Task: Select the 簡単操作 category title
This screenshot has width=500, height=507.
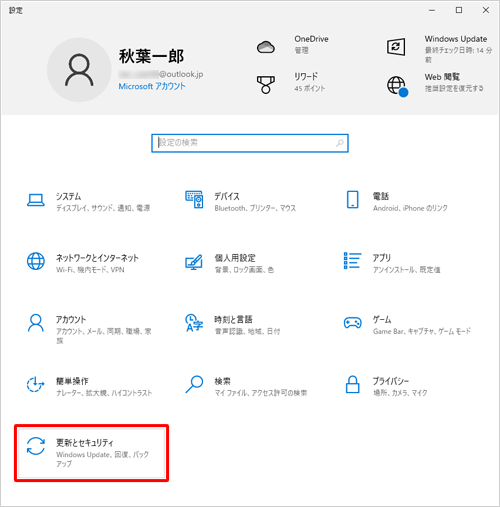Action: pyautogui.click(x=72, y=381)
